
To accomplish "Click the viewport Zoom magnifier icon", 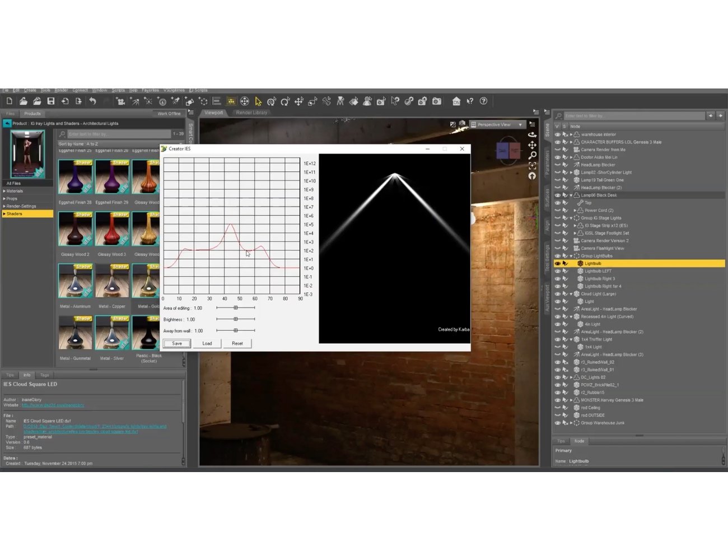I will [x=532, y=155].
